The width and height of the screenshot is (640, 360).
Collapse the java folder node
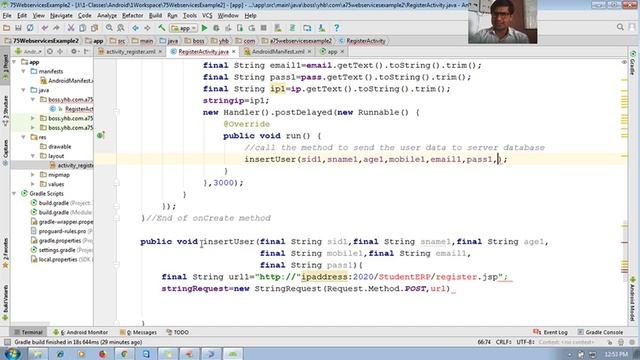(24, 90)
